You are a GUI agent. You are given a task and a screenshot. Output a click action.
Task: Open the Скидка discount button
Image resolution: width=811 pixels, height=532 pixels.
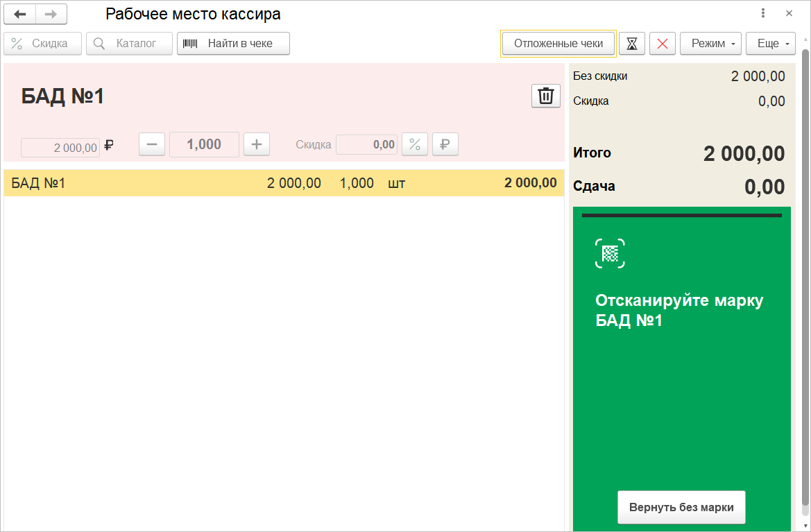point(42,44)
